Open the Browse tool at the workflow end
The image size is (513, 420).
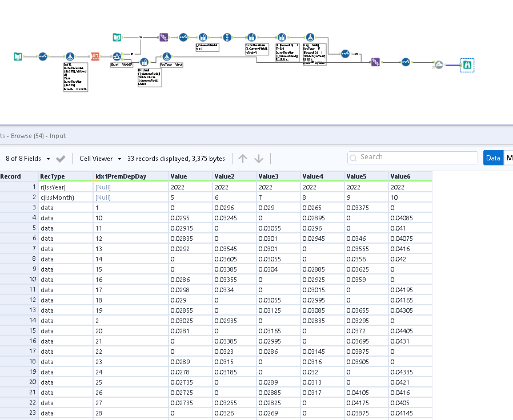[467, 64]
